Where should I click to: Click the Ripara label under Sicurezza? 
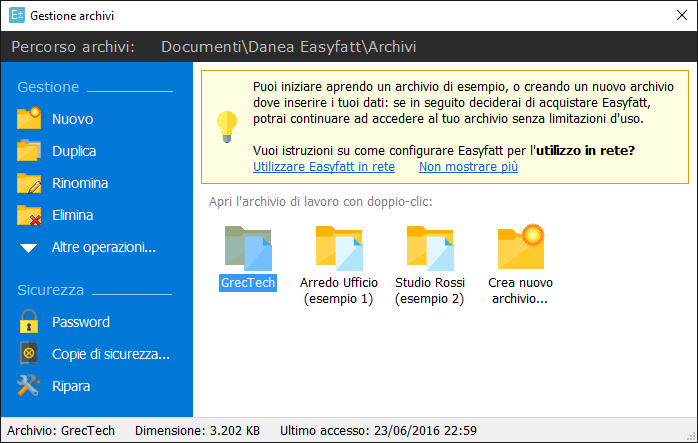tap(73, 386)
